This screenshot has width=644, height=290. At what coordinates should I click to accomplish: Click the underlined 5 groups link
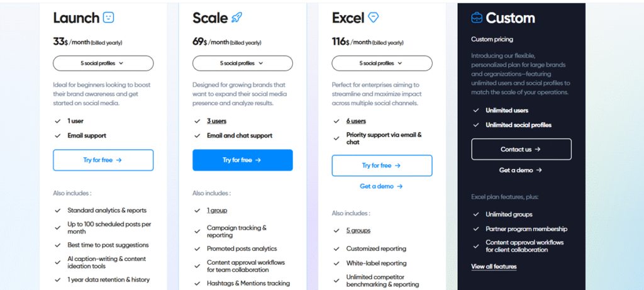358,230
